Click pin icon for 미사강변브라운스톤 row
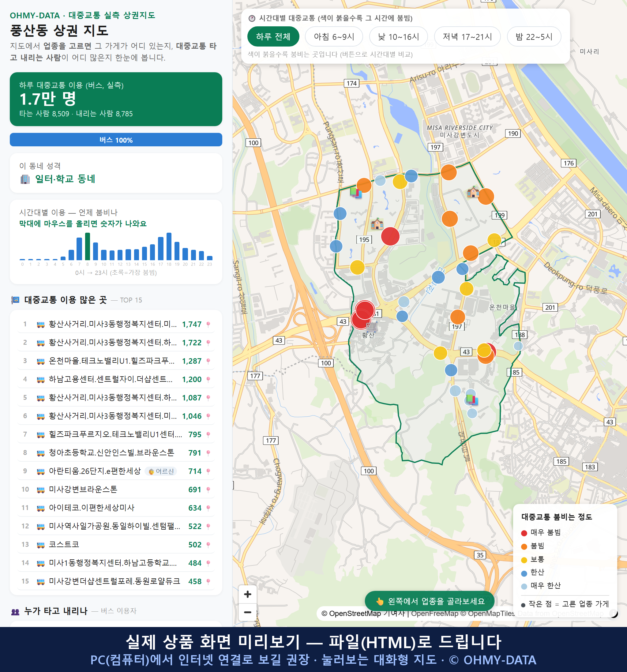This screenshot has height=672, width=627. tap(208, 490)
